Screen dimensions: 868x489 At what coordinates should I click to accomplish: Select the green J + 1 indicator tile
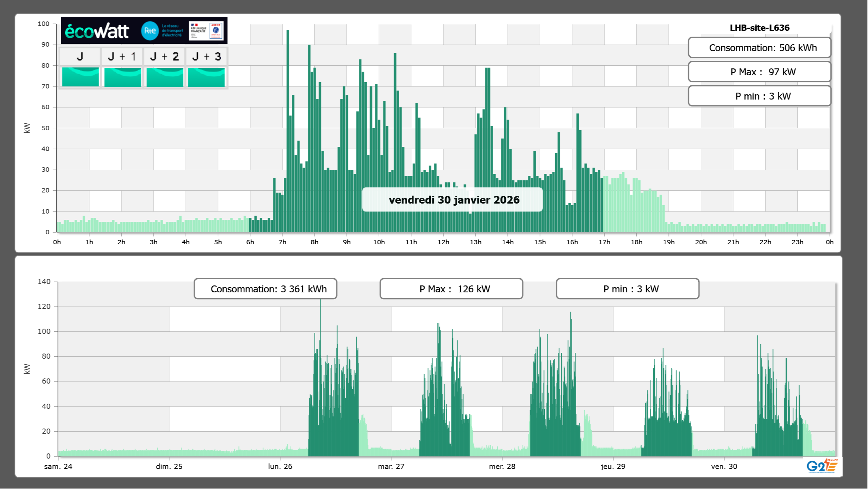click(122, 77)
